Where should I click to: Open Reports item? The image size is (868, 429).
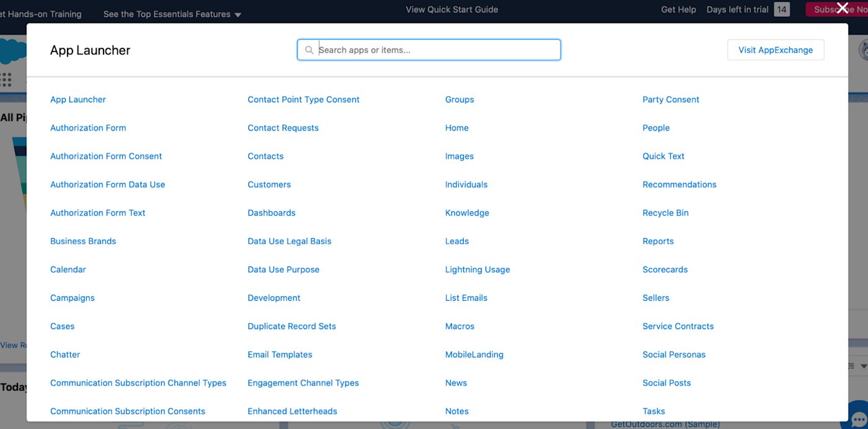click(x=658, y=241)
